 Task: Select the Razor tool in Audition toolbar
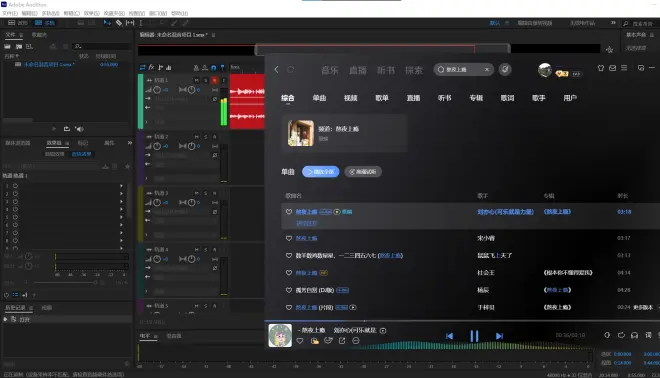click(119, 23)
